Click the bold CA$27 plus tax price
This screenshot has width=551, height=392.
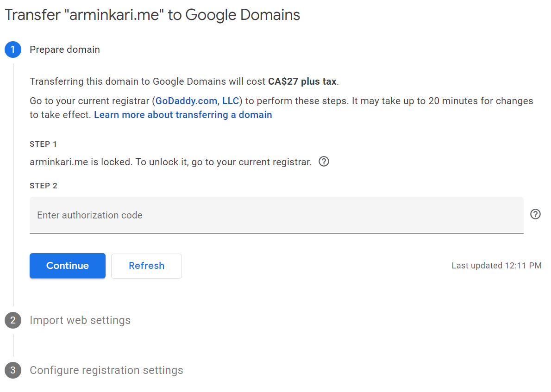pos(302,82)
